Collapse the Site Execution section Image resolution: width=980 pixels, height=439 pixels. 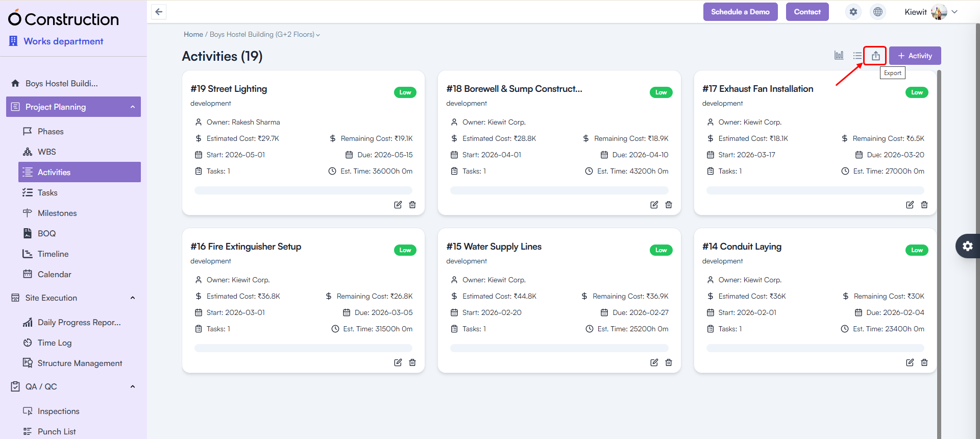[132, 298]
